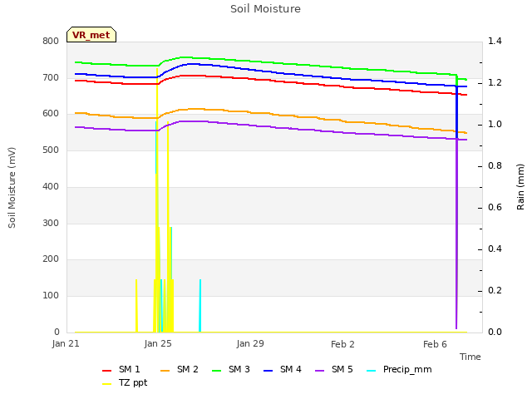Click the cyan precipitation spike after Jan 25

[x=200, y=306]
